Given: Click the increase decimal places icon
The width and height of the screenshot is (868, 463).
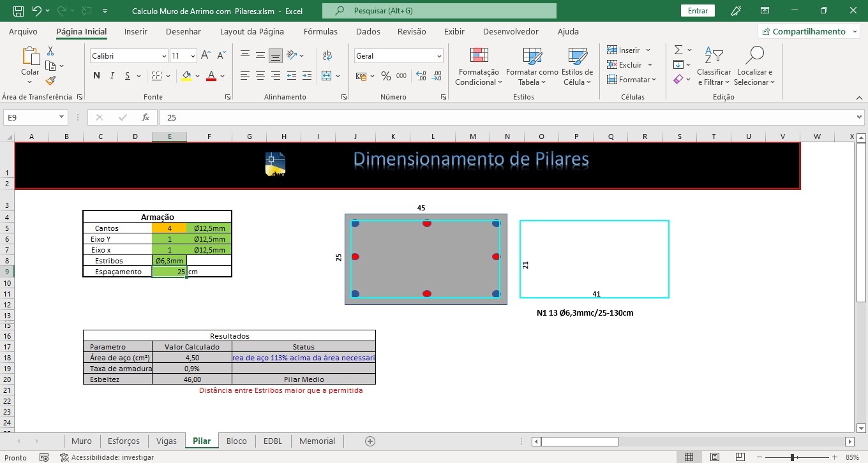Looking at the screenshot, I should coord(421,76).
